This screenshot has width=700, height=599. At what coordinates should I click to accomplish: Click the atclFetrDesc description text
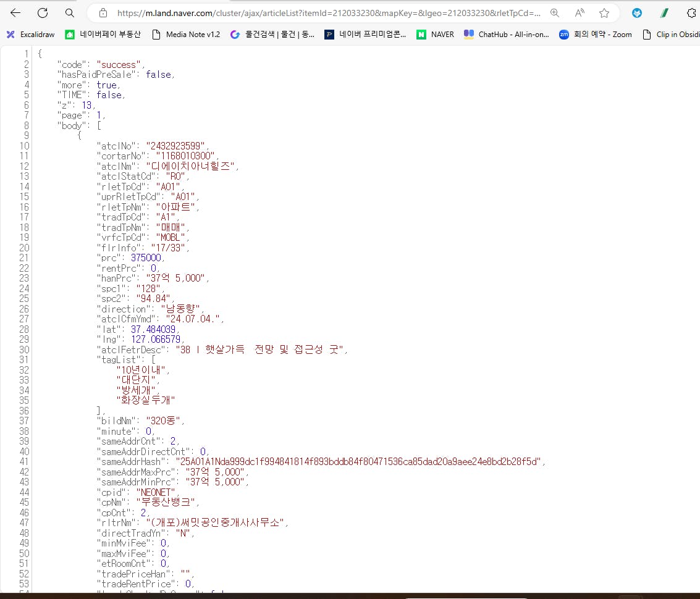260,350
